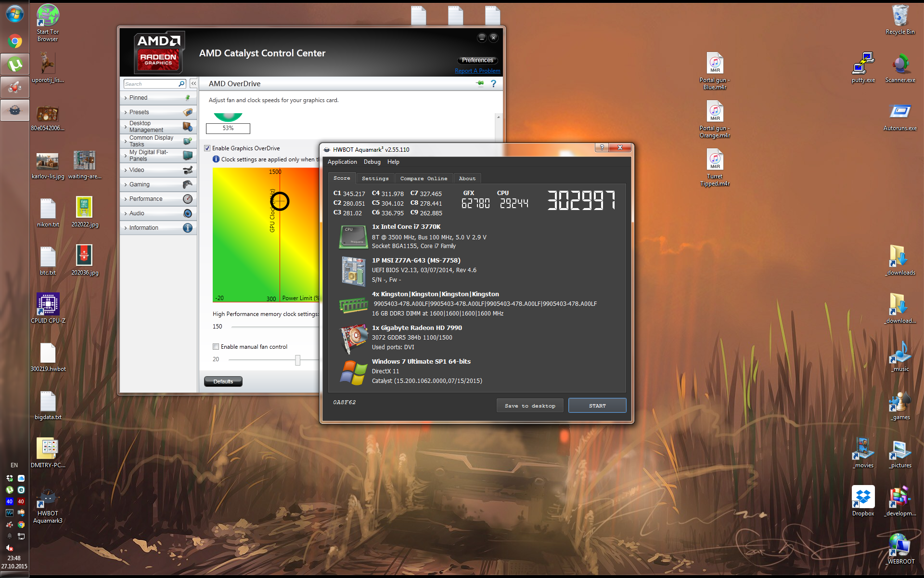Viewport: 924px width, 578px height.
Task: Open Chrome from the left taskbar
Action: coord(14,41)
